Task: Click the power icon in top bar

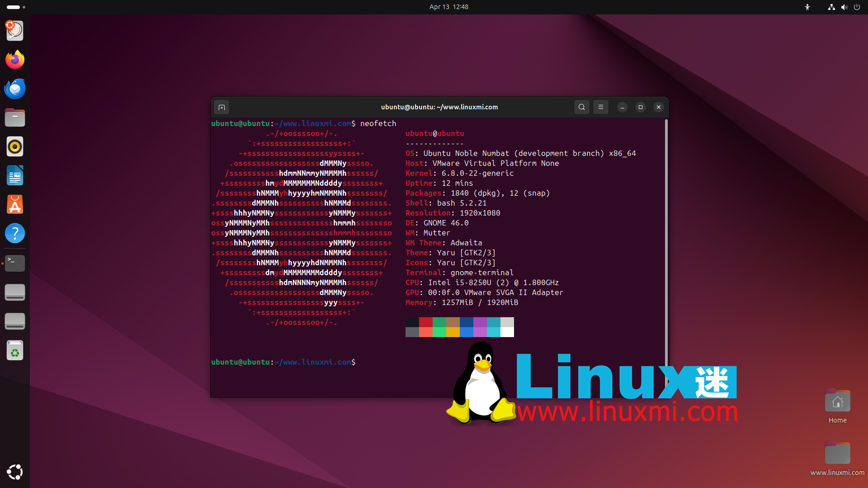Action: pos(857,7)
